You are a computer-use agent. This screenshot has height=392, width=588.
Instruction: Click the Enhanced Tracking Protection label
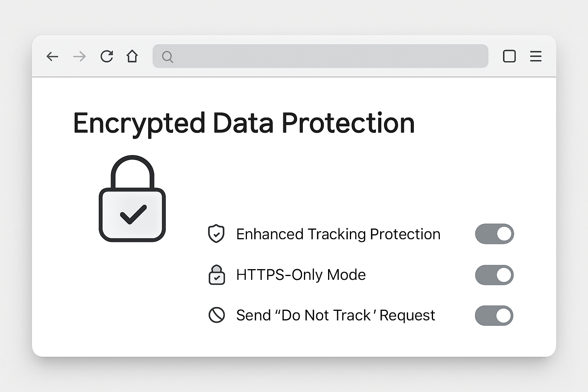(338, 234)
